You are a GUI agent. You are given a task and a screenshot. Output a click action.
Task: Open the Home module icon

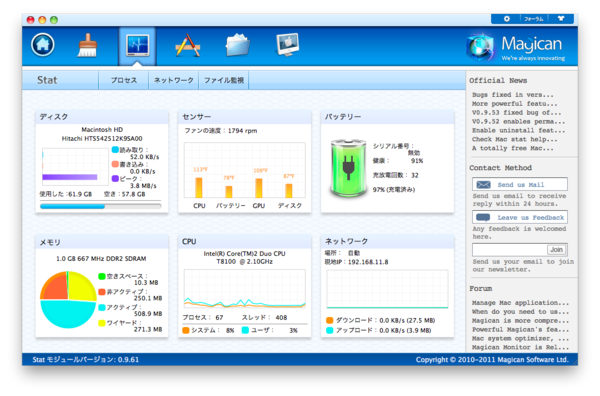[x=42, y=45]
